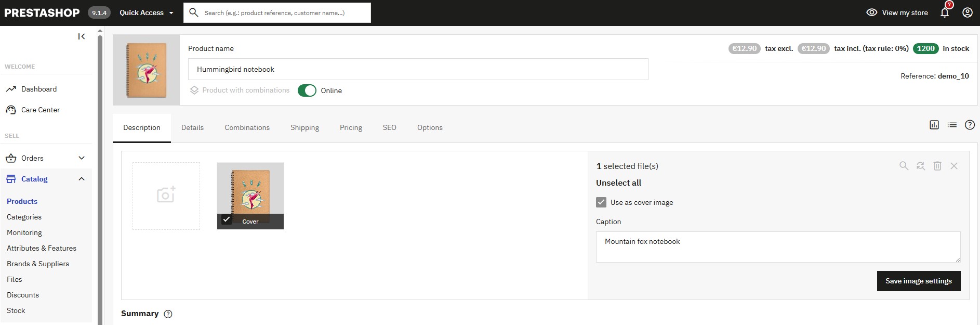Zoom the selected image with magnifier icon
980x325 pixels.
tap(904, 166)
